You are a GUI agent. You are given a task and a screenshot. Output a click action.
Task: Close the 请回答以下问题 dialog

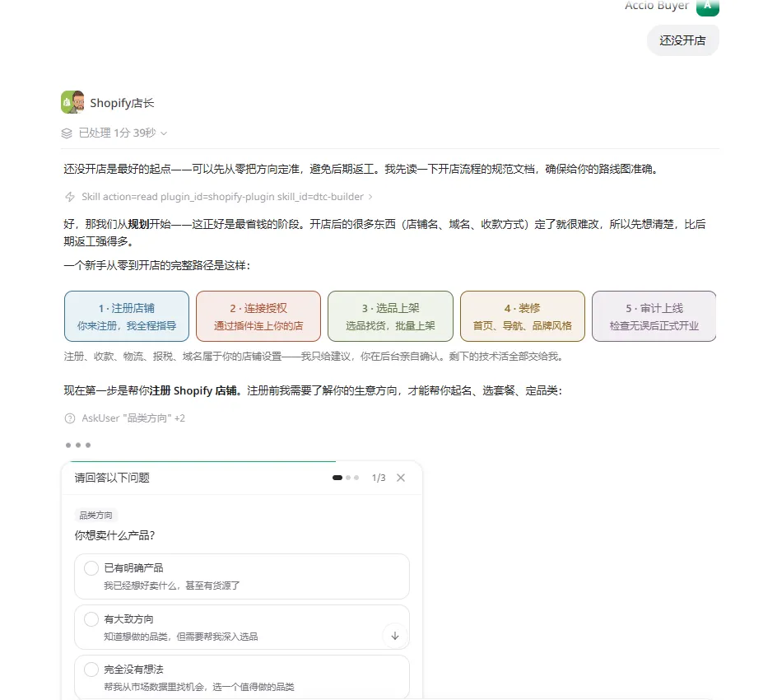[x=401, y=478]
